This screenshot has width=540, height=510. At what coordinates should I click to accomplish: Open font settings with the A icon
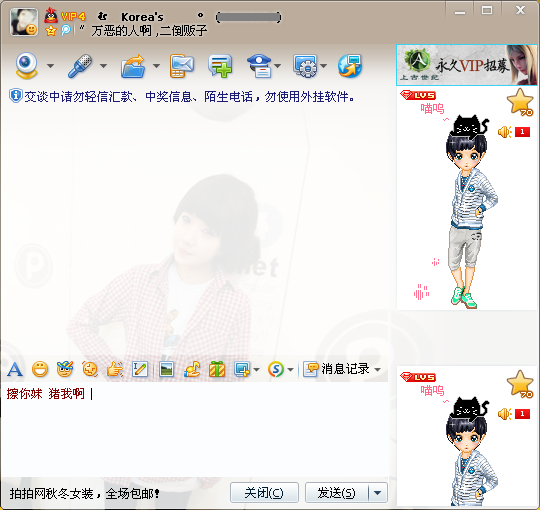[x=15, y=370]
